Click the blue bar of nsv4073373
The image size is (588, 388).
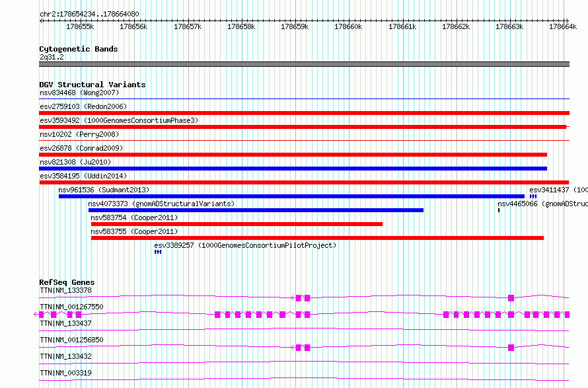coord(256,210)
